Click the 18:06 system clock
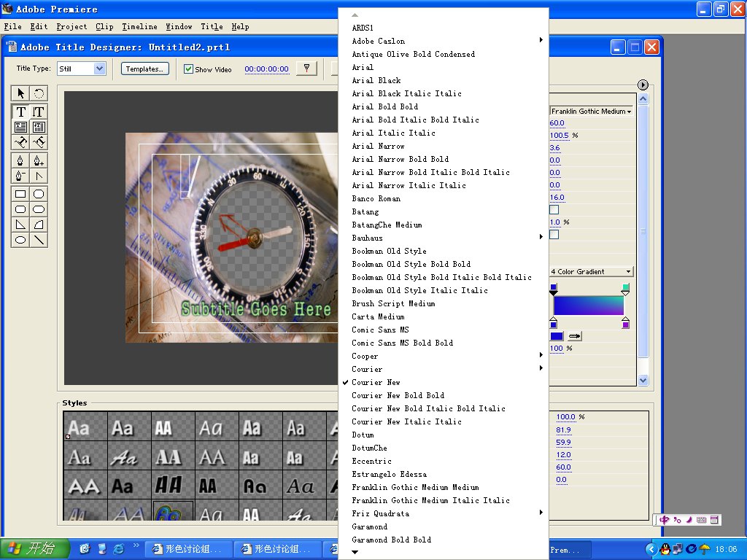The image size is (747, 560). (726, 549)
